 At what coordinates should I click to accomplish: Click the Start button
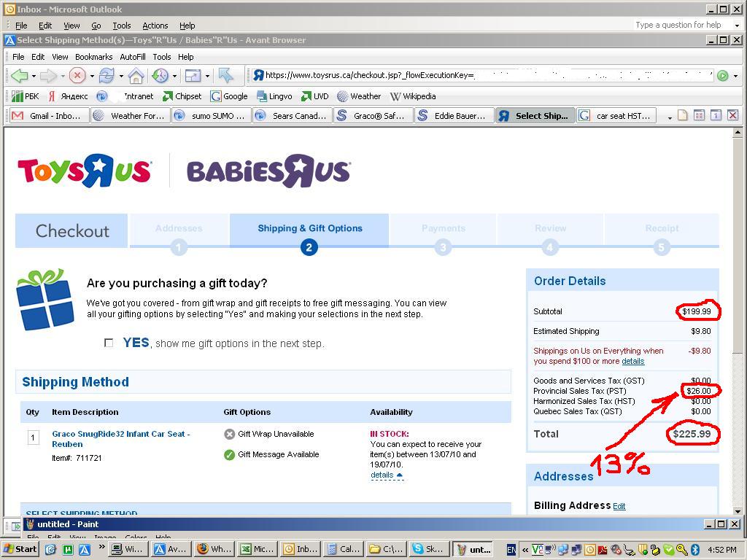click(20, 549)
